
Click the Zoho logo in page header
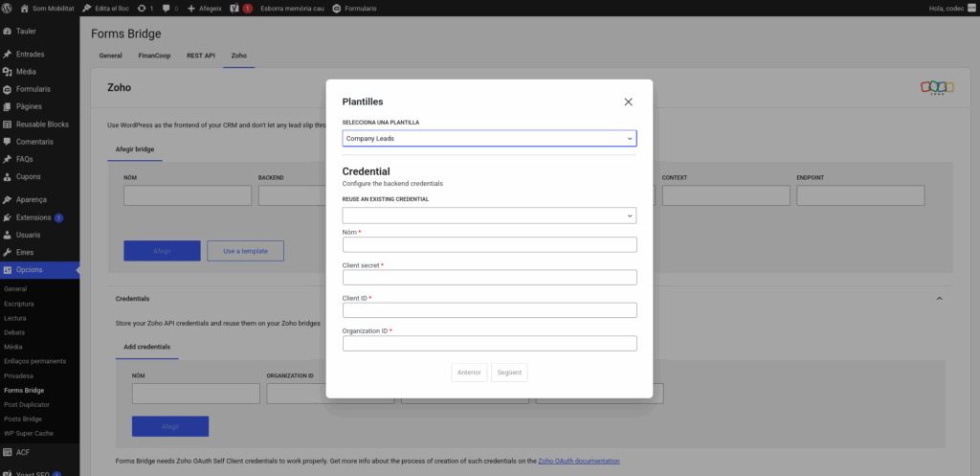(937, 87)
